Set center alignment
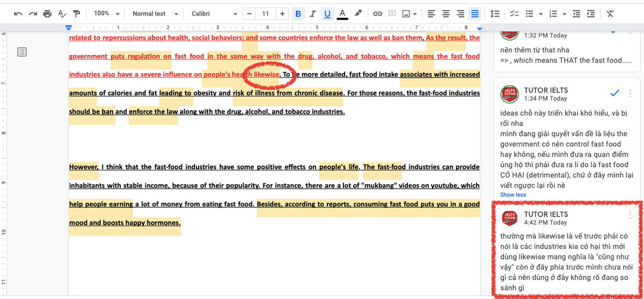 point(446,13)
